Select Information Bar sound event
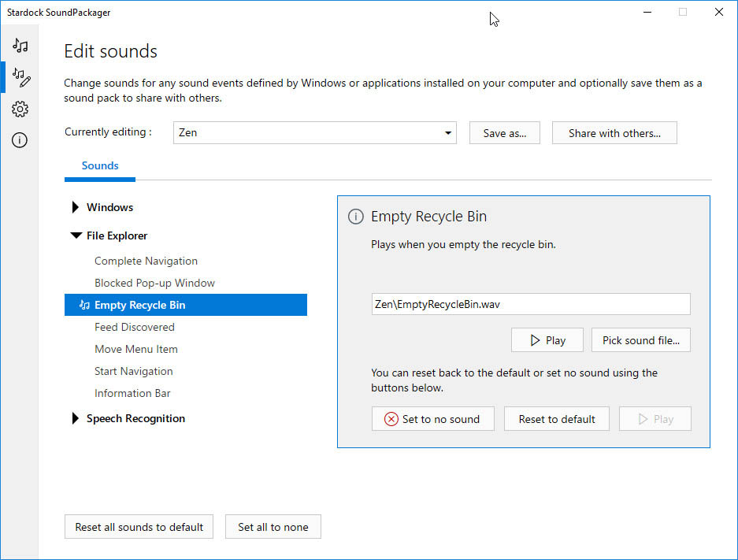Image resolution: width=738 pixels, height=560 pixels. click(x=132, y=393)
